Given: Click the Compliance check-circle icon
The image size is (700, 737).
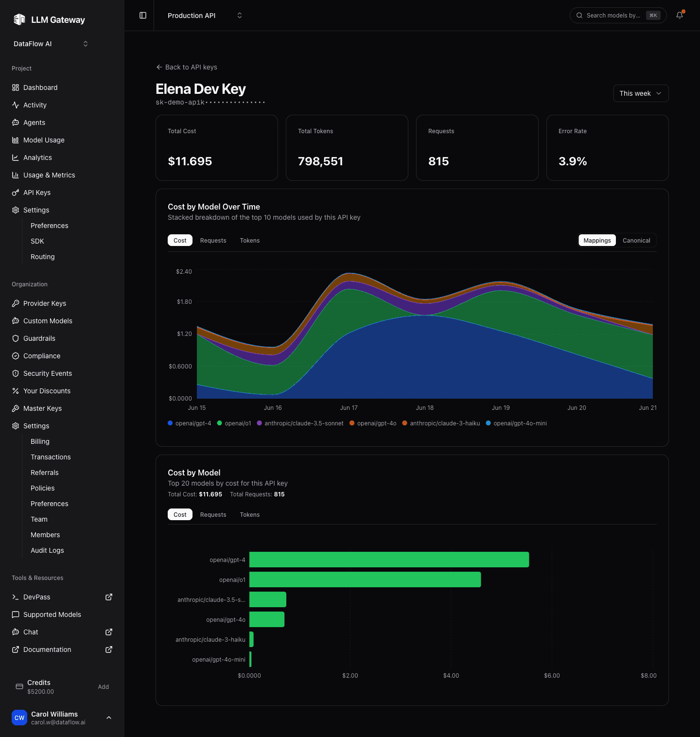Looking at the screenshot, I should coord(16,356).
